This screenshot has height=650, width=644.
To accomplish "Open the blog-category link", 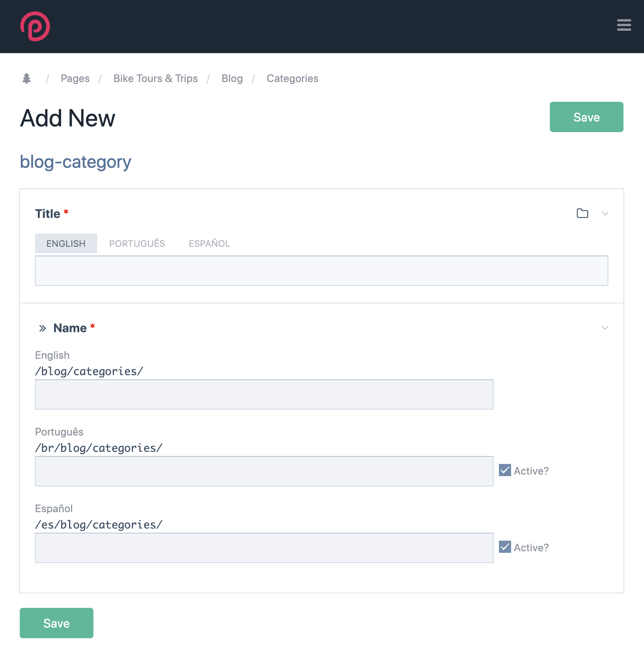I will point(75,161).
